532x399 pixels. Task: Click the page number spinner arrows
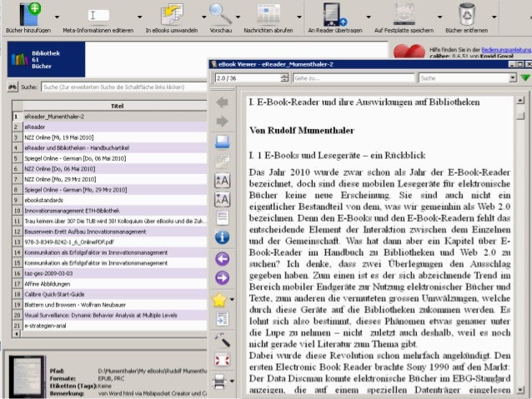coord(284,78)
